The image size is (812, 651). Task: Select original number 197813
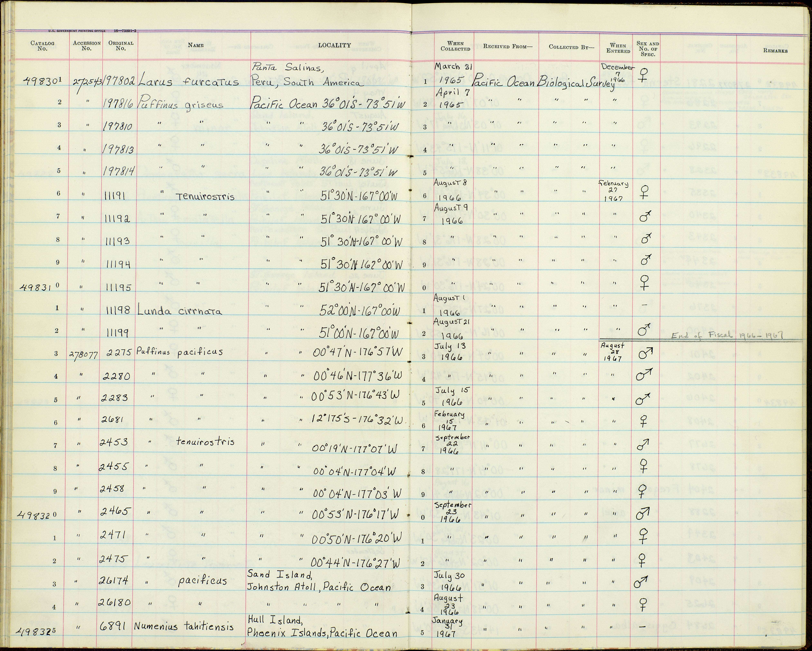point(118,149)
